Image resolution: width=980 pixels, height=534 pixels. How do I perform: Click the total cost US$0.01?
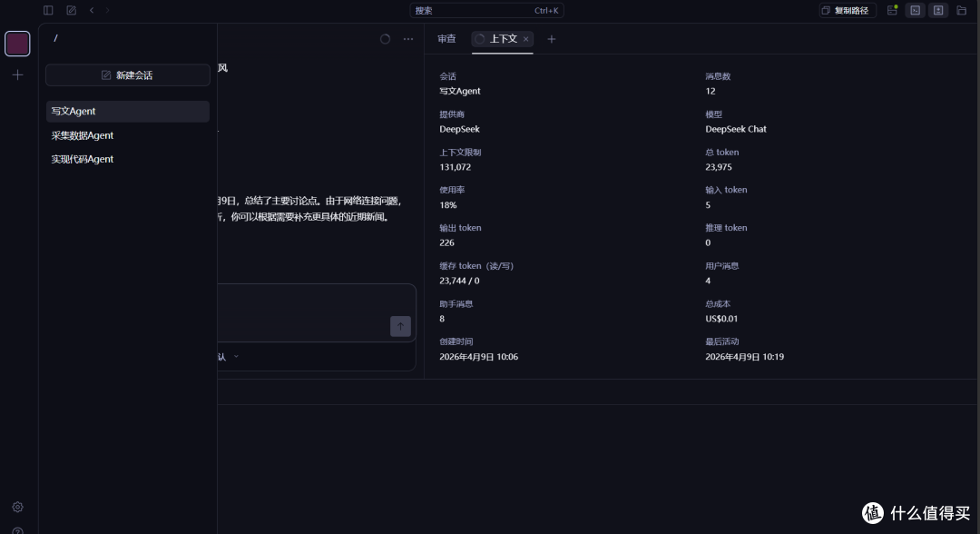click(721, 319)
